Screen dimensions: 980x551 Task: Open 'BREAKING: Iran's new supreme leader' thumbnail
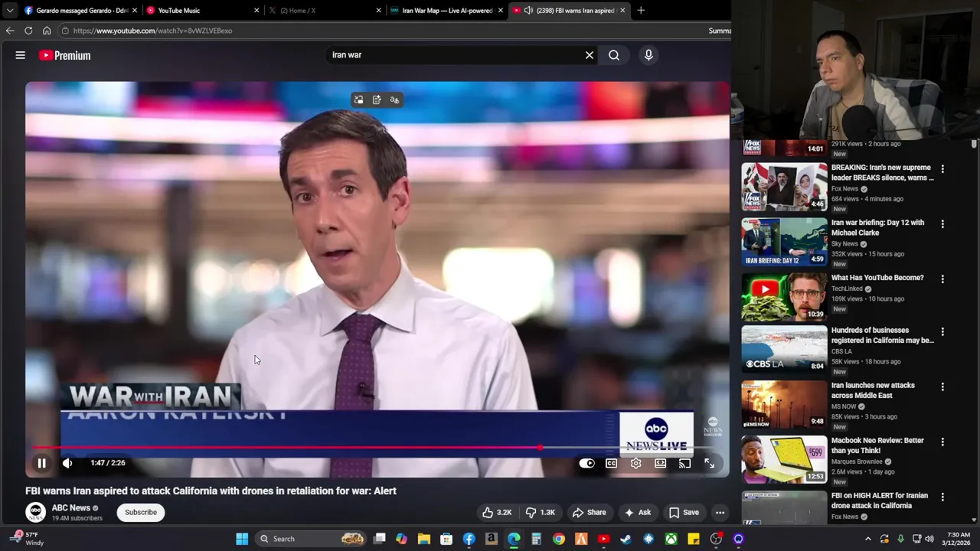point(784,186)
